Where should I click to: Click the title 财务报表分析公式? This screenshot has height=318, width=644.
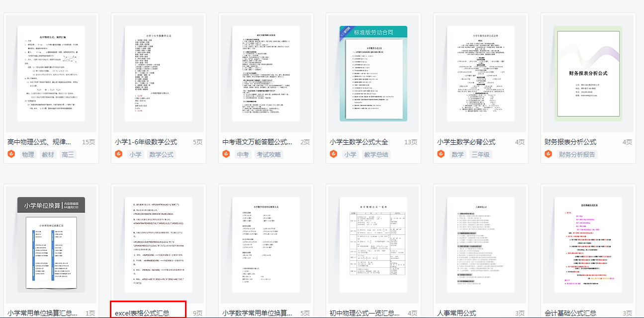570,142
